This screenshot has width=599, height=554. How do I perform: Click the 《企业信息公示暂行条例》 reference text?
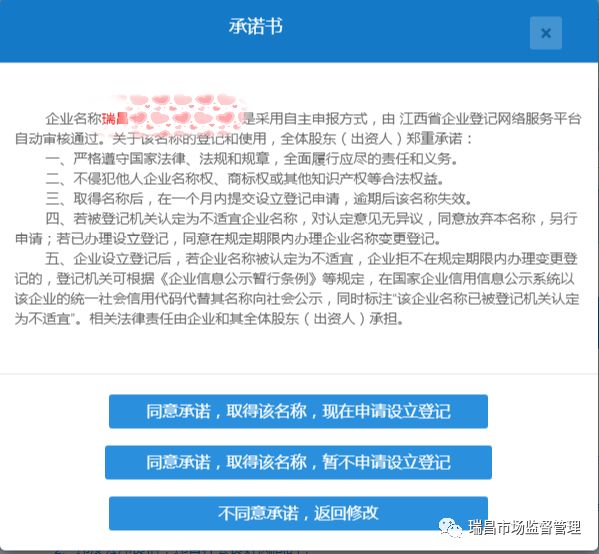click(239, 279)
